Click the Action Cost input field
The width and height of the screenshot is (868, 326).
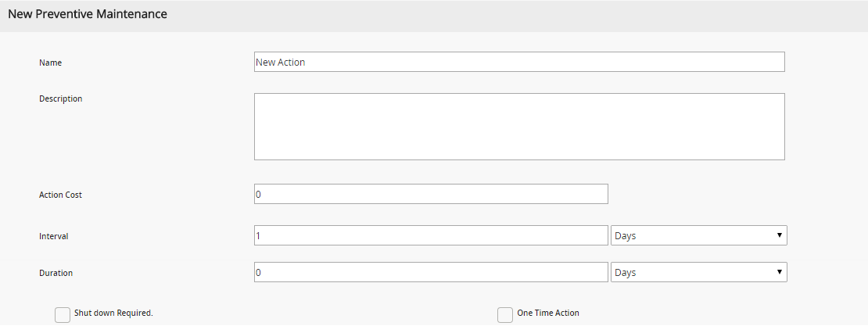tap(431, 195)
